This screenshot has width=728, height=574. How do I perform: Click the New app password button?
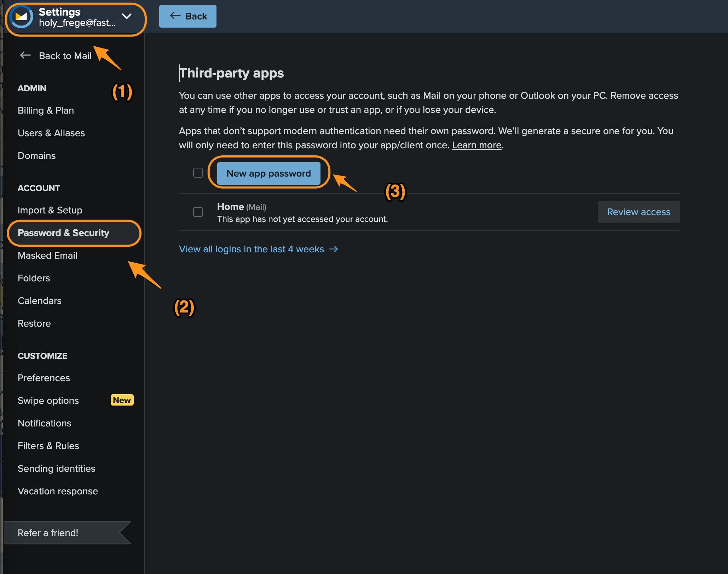[268, 173]
